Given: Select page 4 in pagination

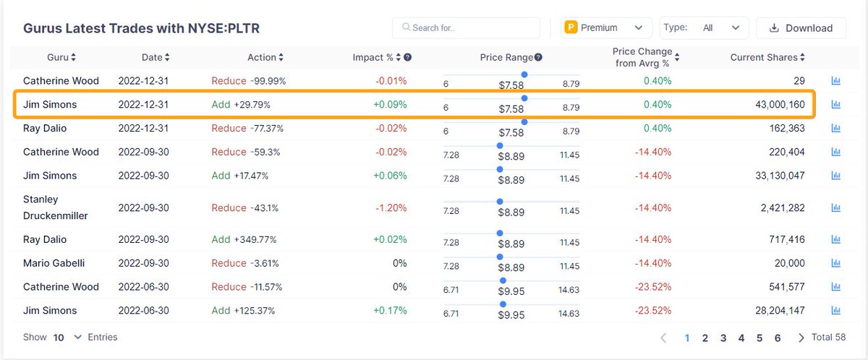Looking at the screenshot, I should click(x=741, y=338).
